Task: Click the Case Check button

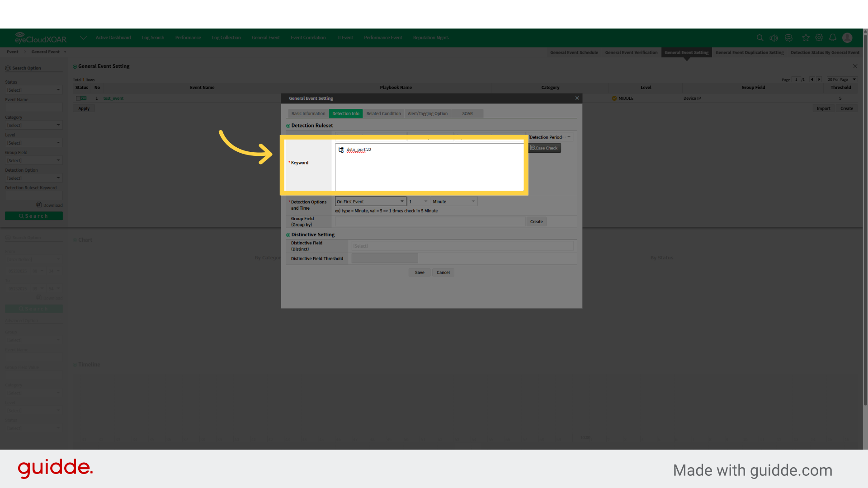Action: [544, 148]
